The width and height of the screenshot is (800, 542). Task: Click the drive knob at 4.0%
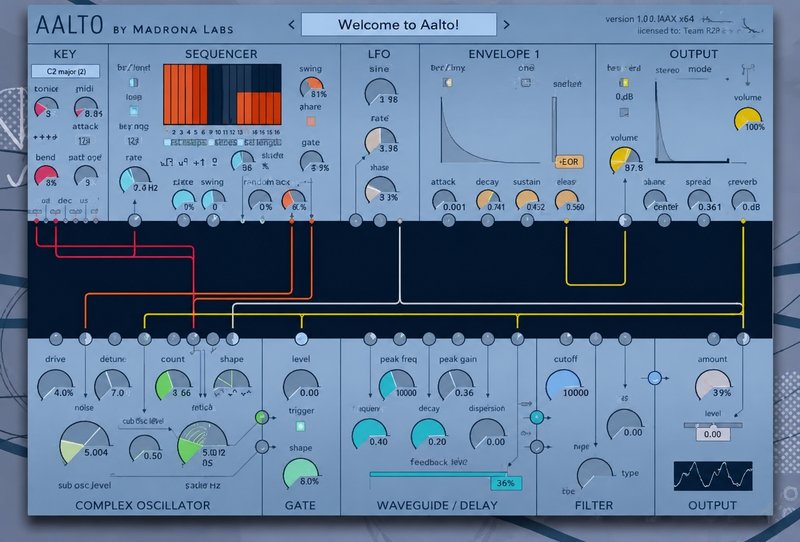(55, 385)
